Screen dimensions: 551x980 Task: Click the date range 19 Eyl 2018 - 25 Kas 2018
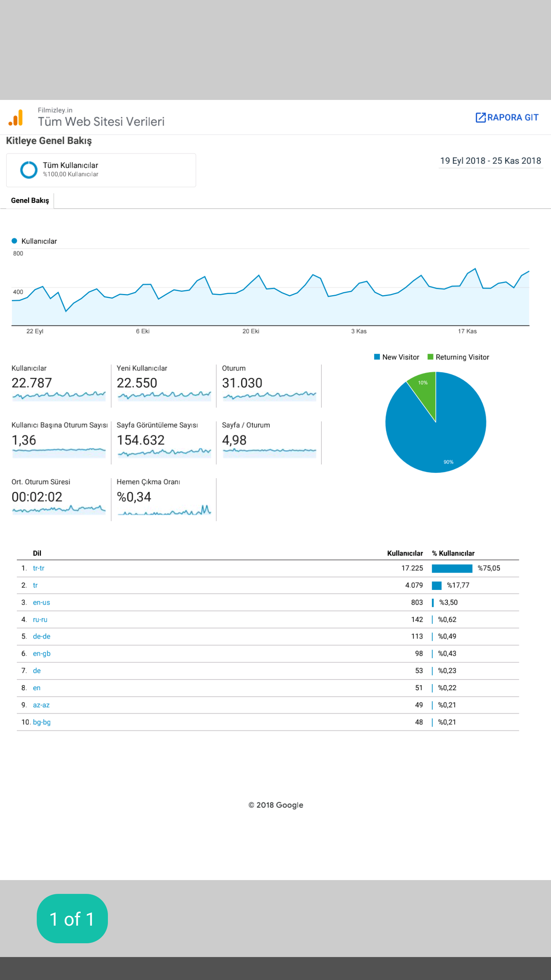point(491,161)
